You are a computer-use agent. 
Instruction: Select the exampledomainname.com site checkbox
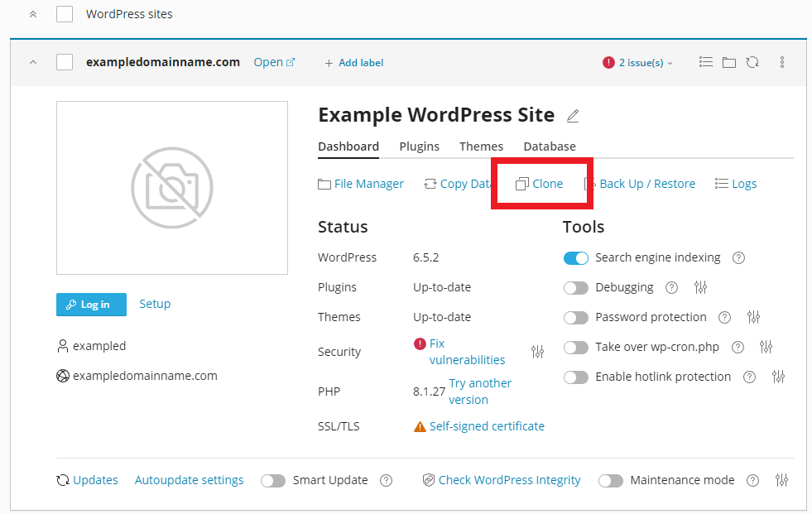coord(64,61)
